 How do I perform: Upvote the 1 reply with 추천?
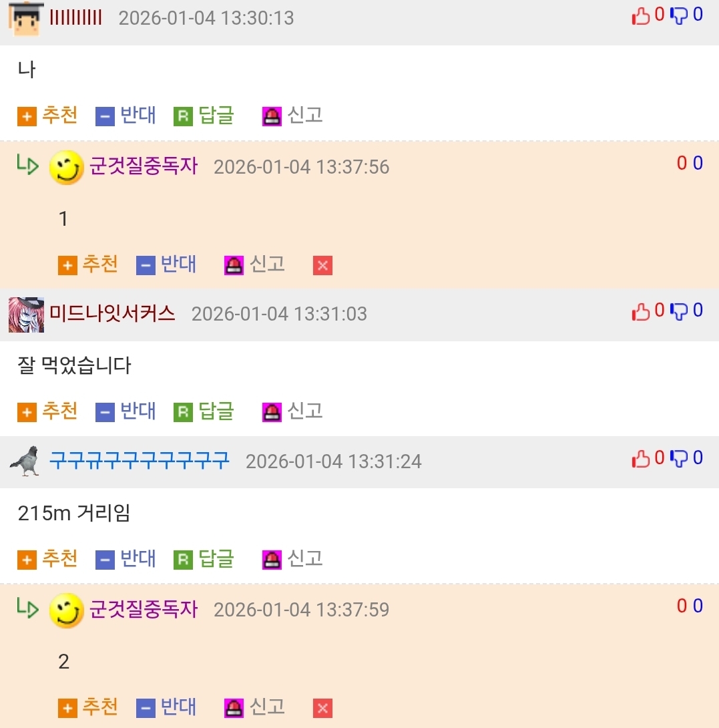click(87, 264)
